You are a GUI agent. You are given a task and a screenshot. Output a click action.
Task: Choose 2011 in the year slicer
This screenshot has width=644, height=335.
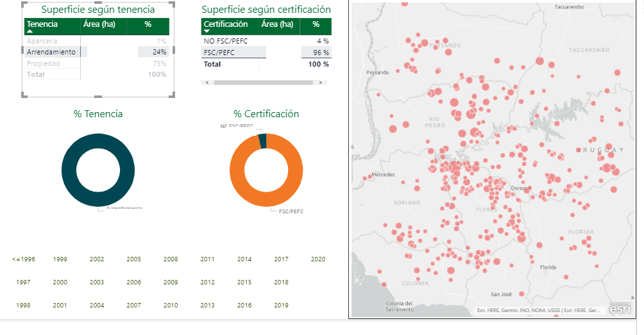click(x=207, y=259)
